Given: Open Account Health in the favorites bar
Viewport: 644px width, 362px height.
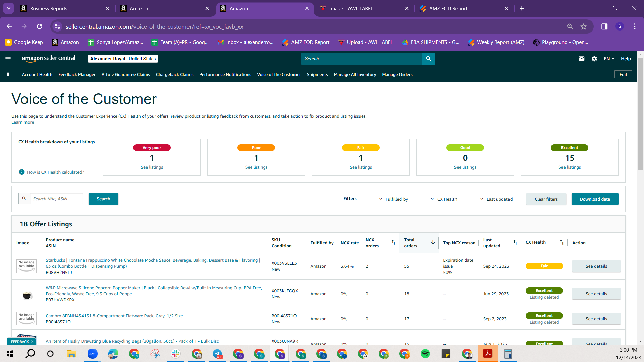Looking at the screenshot, I should pyautogui.click(x=37, y=74).
